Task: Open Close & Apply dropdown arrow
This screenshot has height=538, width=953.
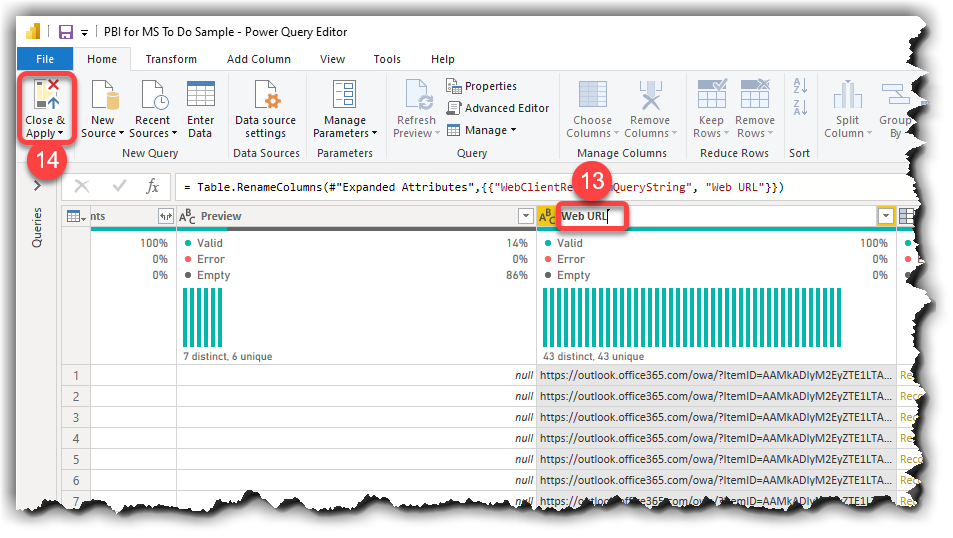Action: point(60,133)
